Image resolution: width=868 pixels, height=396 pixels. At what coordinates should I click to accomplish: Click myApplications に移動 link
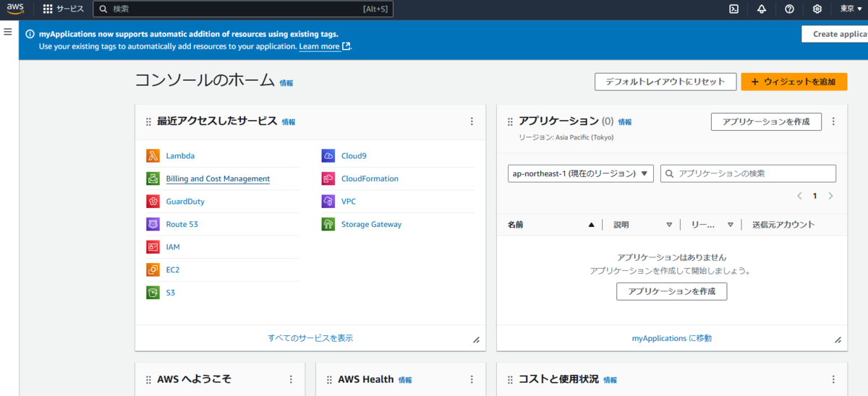671,338
